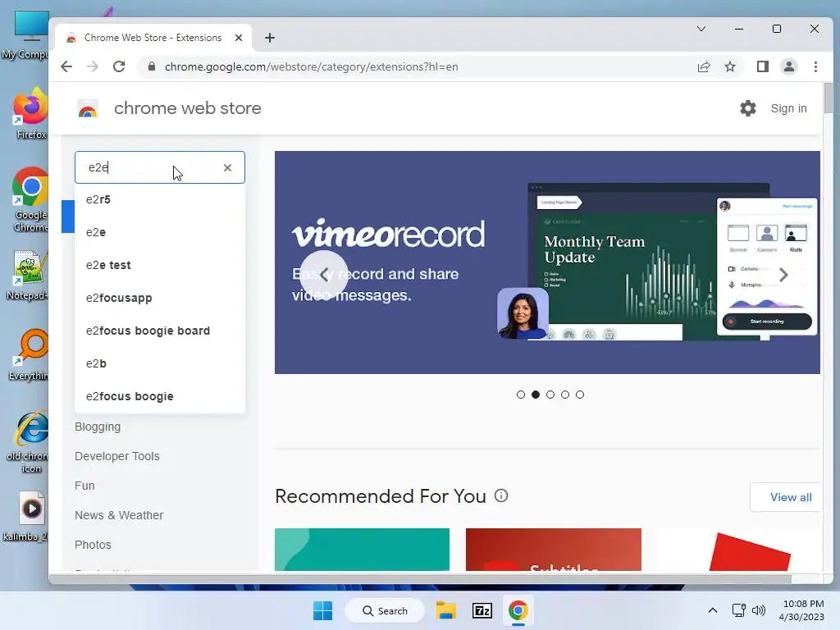Bookmark this page with star icon
The width and height of the screenshot is (840, 630).
click(x=729, y=66)
